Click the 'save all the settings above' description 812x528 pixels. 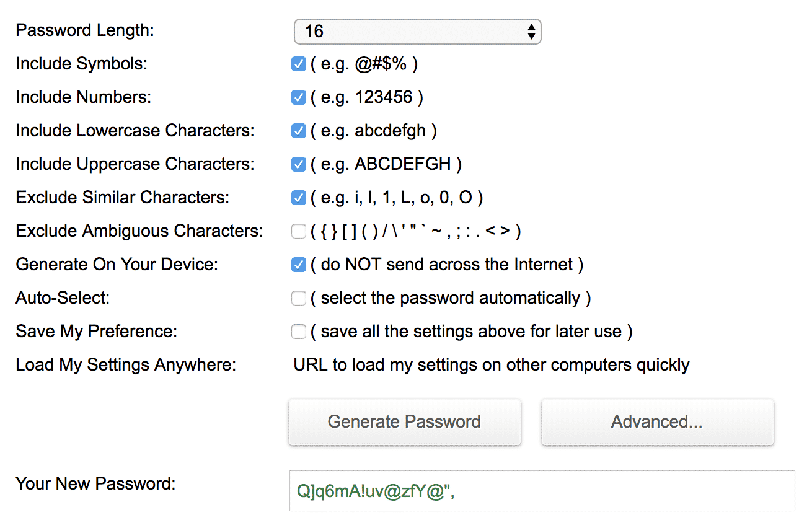[x=471, y=332]
